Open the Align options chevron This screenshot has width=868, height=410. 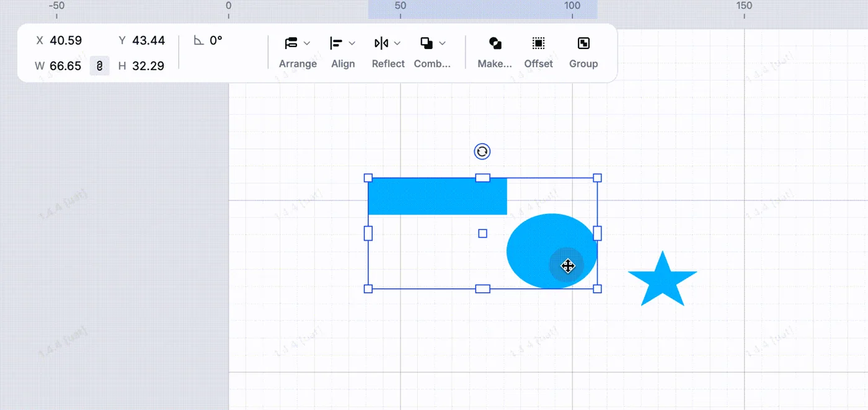coord(352,43)
